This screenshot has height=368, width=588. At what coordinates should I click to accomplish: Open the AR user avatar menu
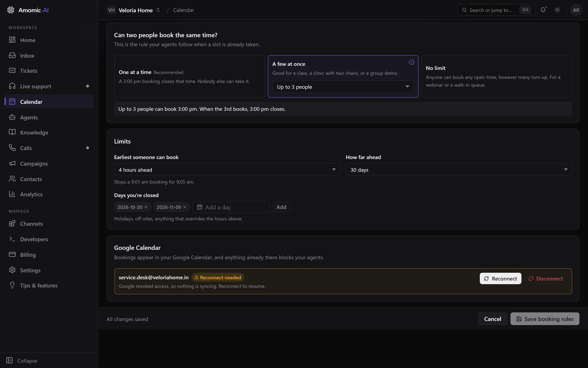(x=576, y=10)
